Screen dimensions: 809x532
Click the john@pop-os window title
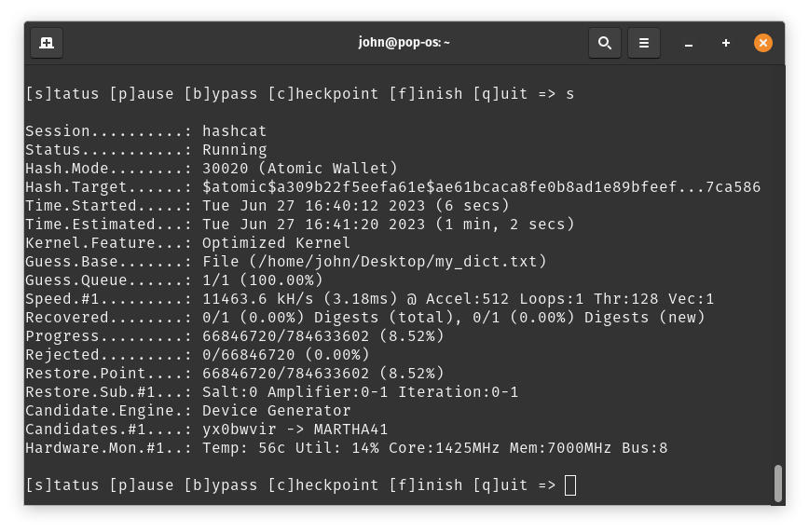click(x=404, y=43)
